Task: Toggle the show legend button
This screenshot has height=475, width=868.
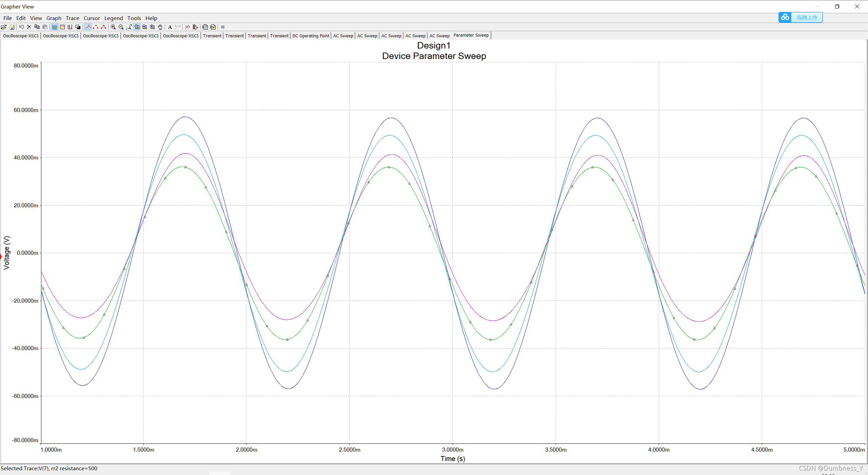Action: coord(62,27)
